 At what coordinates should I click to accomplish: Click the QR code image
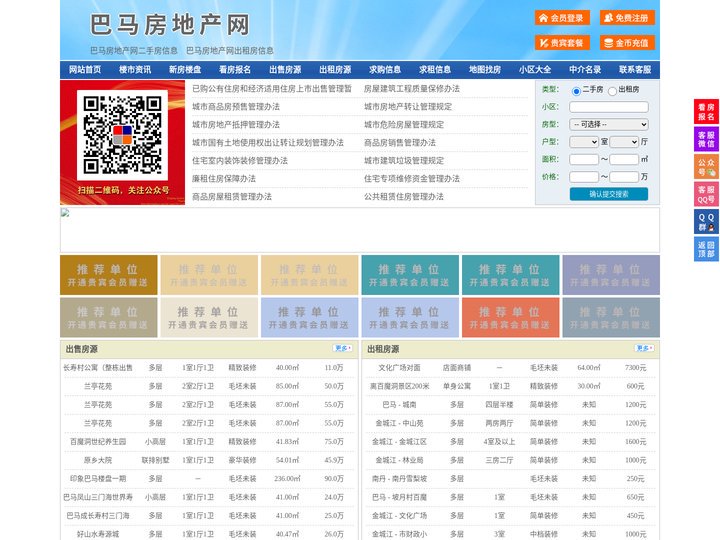tap(122, 135)
